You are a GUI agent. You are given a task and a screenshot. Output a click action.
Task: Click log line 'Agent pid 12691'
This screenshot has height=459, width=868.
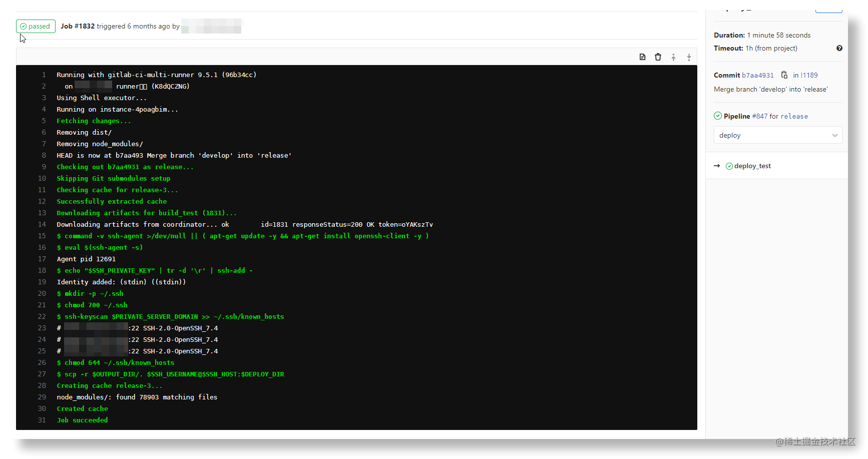coord(86,259)
